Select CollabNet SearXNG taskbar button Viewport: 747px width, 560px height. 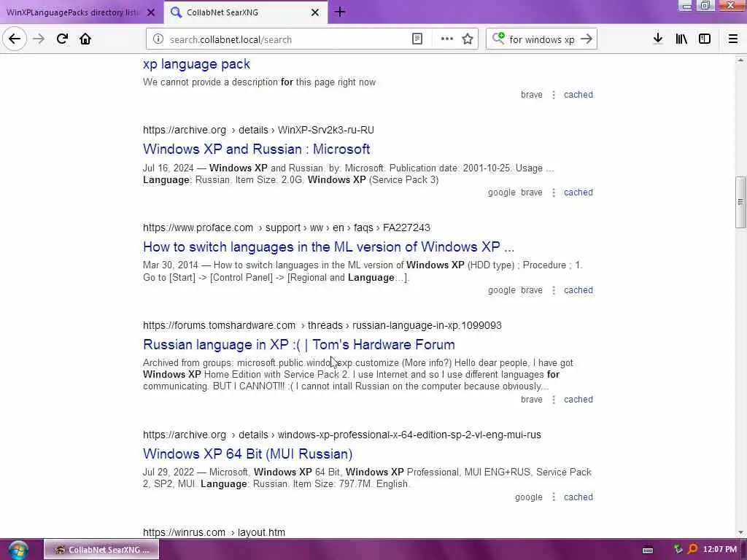[x=101, y=550]
